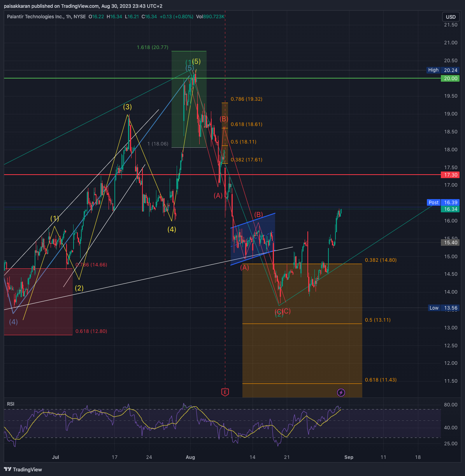The image size is (465, 476).
Task: Click the Vol 890.723K volume readout
Action: [211, 17]
